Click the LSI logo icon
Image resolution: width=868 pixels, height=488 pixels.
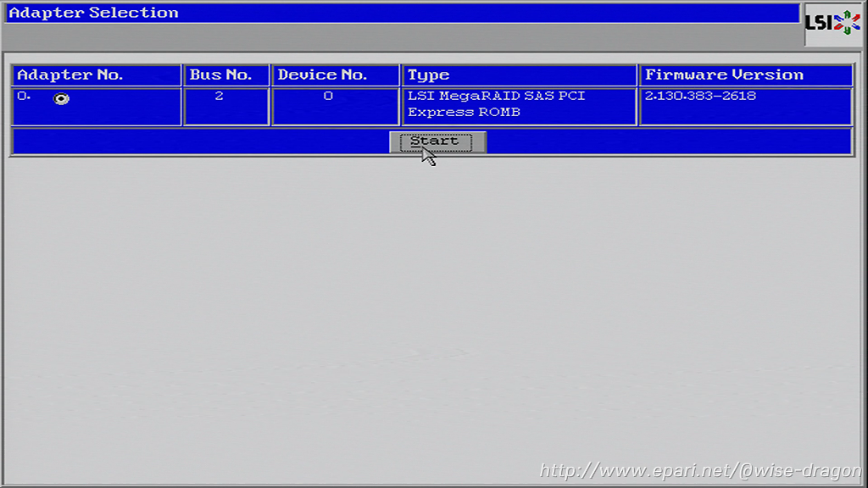832,23
